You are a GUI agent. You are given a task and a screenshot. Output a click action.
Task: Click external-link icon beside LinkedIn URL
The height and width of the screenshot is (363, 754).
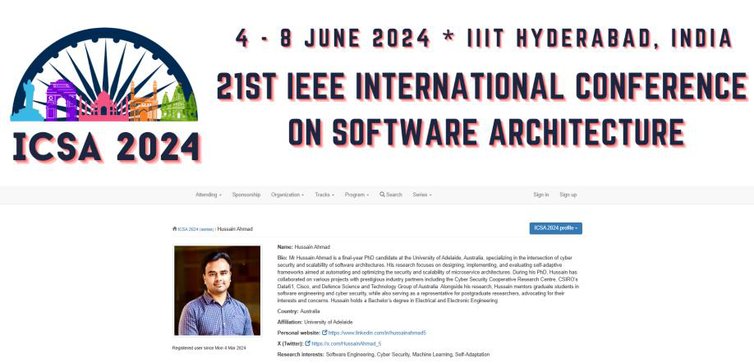tap(325, 333)
